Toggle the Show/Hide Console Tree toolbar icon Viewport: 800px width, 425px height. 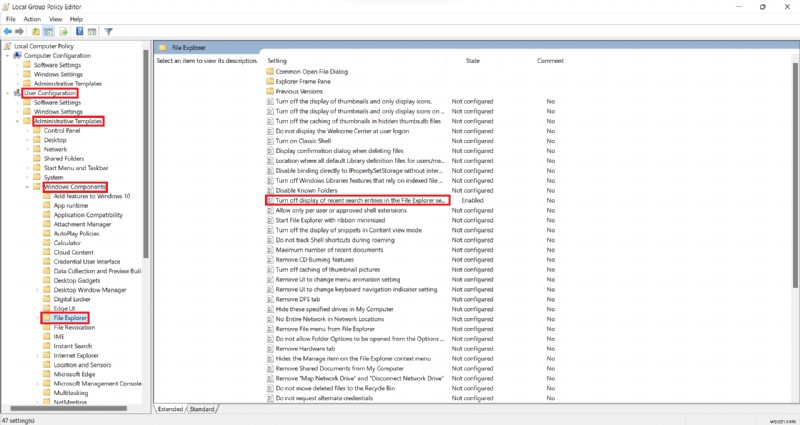pyautogui.click(x=48, y=32)
